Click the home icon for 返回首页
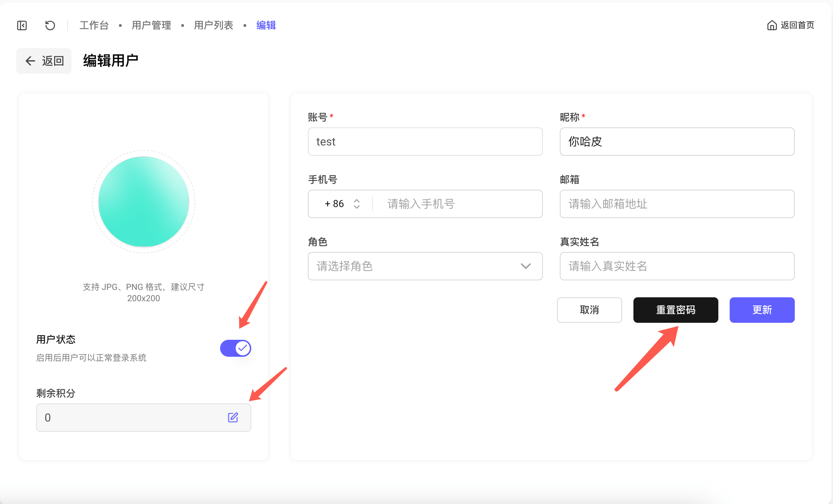 772,25
